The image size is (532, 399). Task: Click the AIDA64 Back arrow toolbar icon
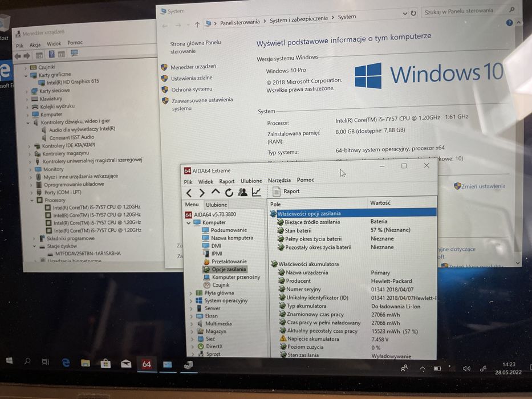189,193
